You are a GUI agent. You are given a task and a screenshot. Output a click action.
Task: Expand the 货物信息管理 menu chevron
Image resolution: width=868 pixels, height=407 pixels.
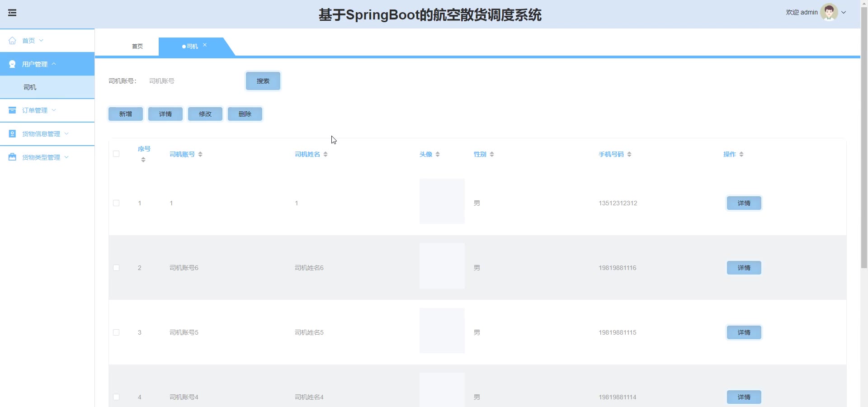66,134
